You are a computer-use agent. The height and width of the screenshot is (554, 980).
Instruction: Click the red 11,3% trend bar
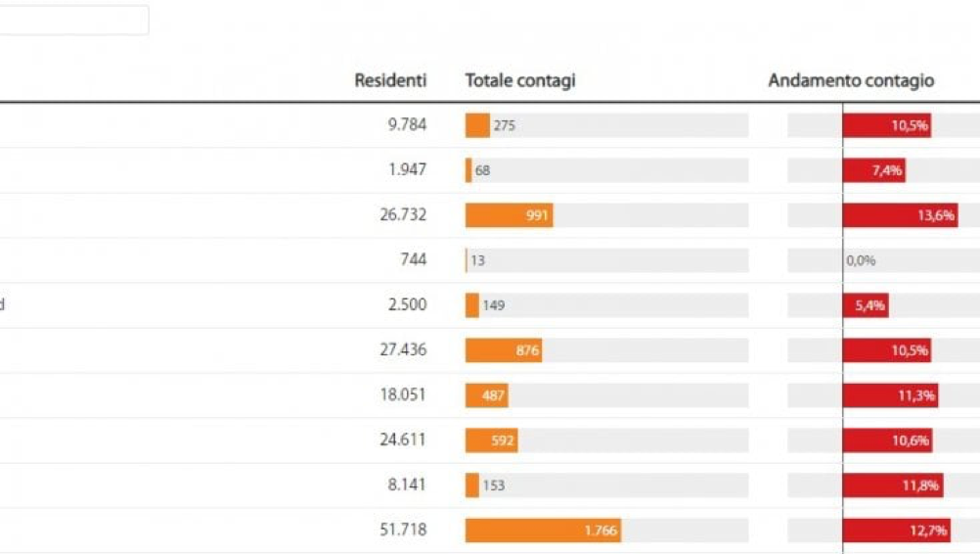890,395
